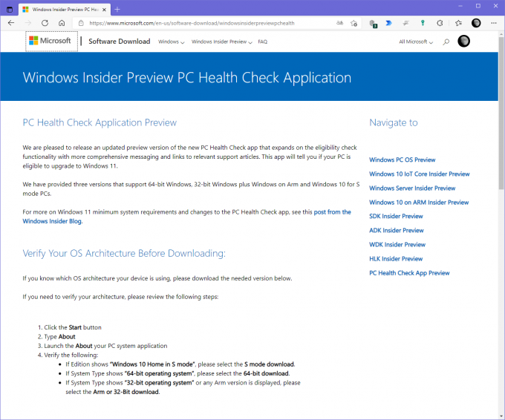505x420 pixels.
Task: Open the FAQ menu item
Action: tap(262, 42)
